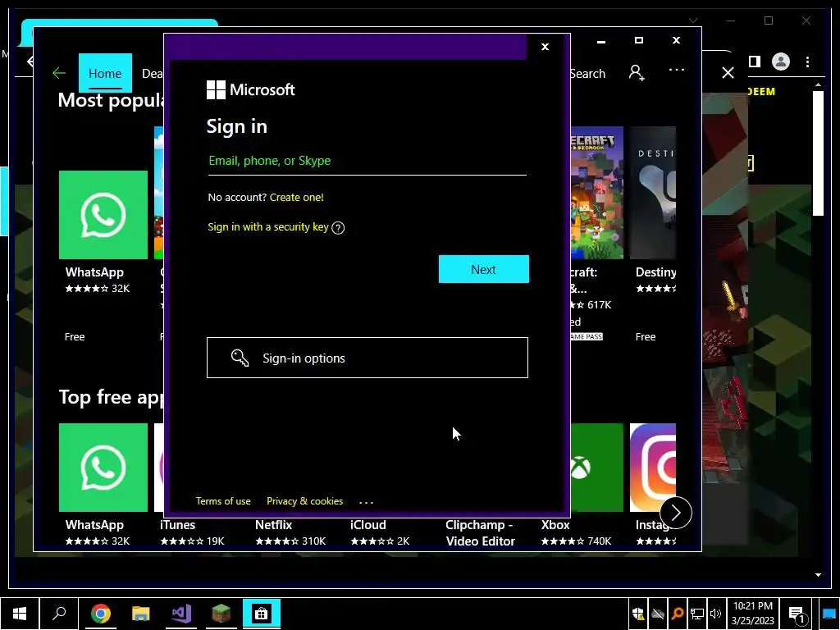The width and height of the screenshot is (840, 630).
Task: Close the Microsoft sign-in dialog
Action: click(545, 47)
